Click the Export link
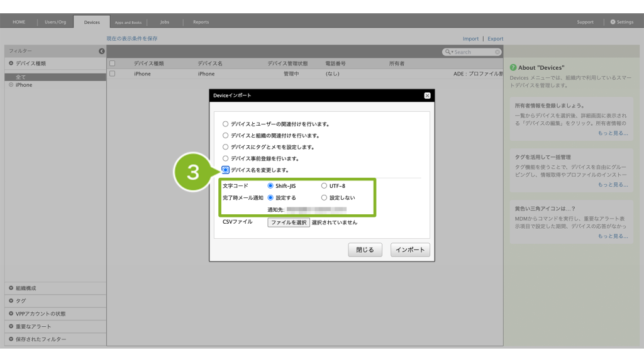The height and width of the screenshot is (362, 644). pos(495,38)
